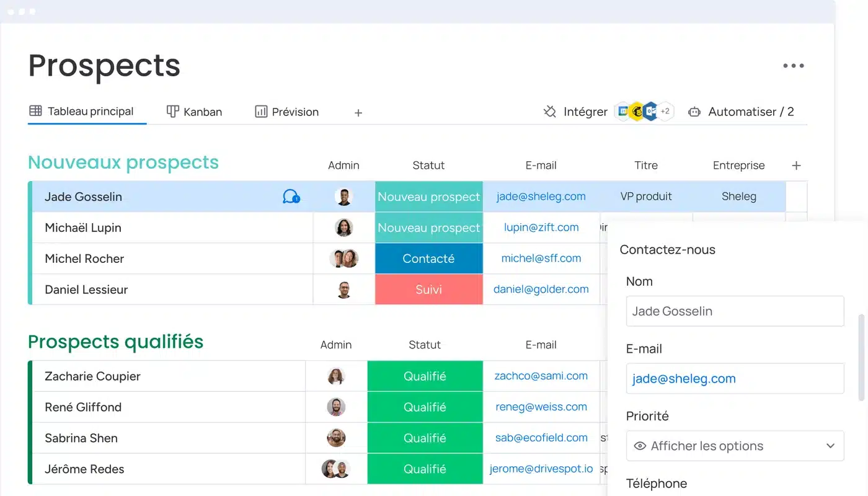This screenshot has height=496, width=868.
Task: Show the +2 additional integrations
Action: (665, 112)
